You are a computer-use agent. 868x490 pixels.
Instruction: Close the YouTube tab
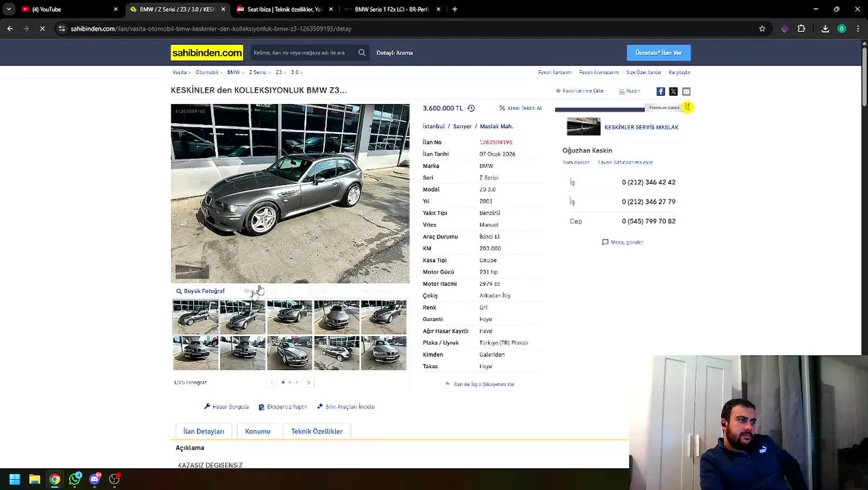pos(116,10)
